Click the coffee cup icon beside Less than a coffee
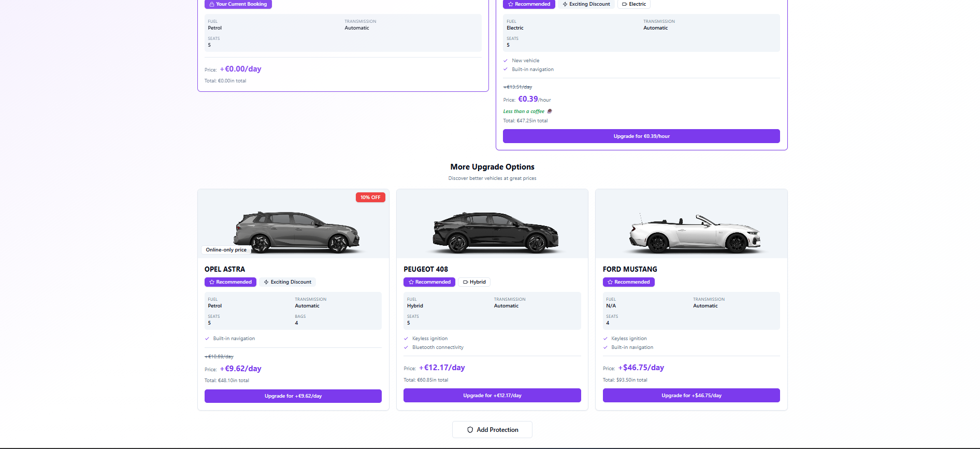 (x=550, y=111)
